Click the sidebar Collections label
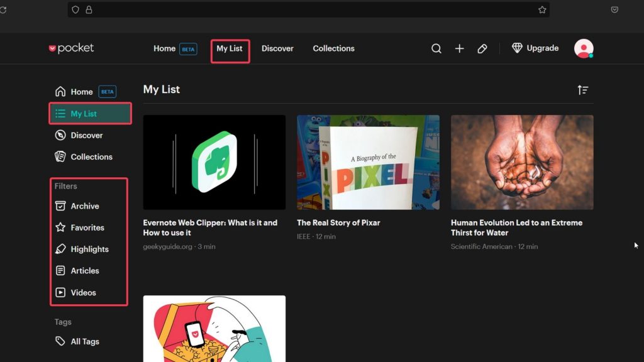Viewport: 644px width, 362px height. tap(92, 156)
